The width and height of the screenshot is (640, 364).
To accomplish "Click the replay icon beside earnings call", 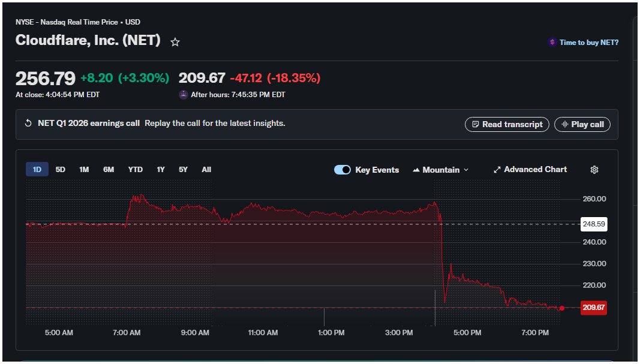I will pos(28,124).
